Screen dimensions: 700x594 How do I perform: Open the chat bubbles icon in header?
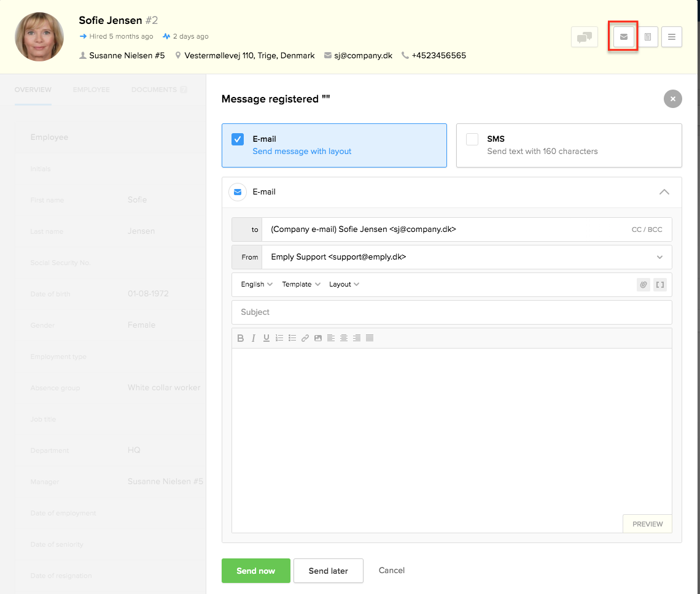[x=584, y=37]
